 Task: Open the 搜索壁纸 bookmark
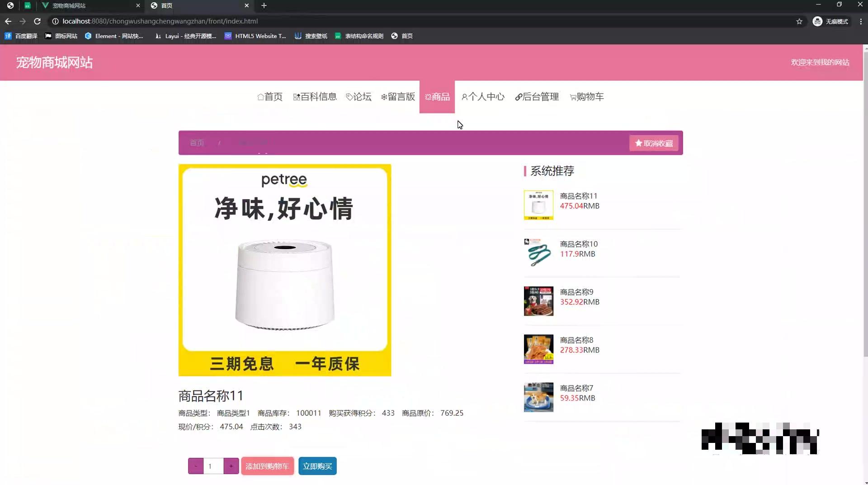click(311, 36)
